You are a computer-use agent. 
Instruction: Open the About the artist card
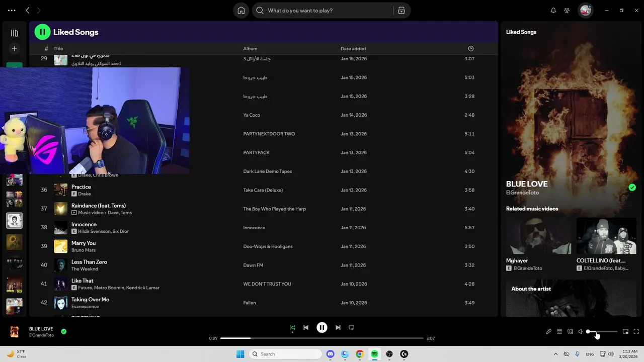(x=571, y=298)
